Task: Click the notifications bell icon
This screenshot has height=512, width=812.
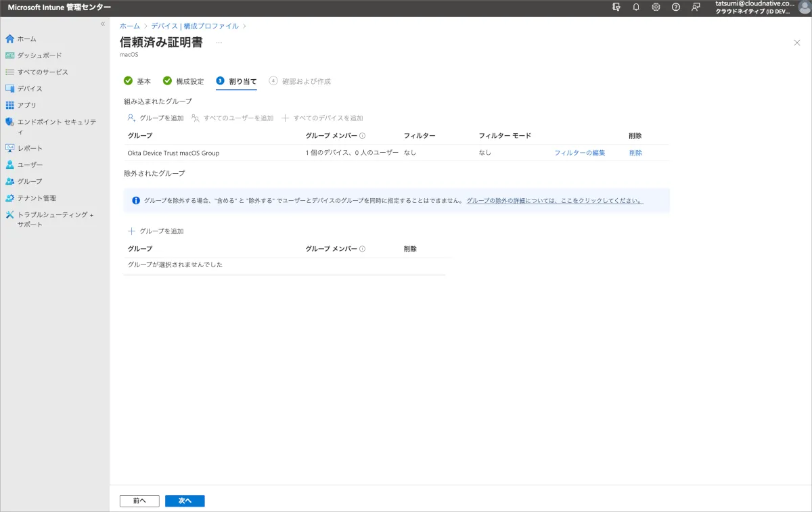Action: [x=636, y=7]
